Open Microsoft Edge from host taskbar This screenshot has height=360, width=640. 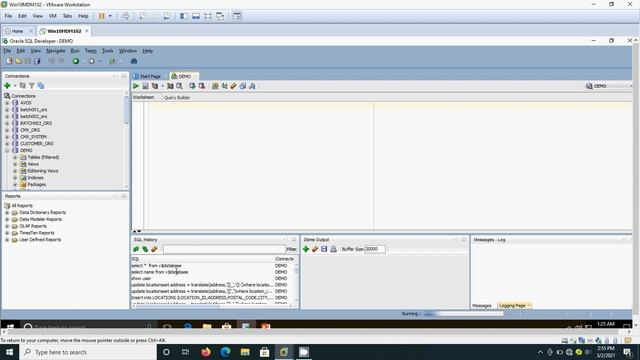point(225,352)
